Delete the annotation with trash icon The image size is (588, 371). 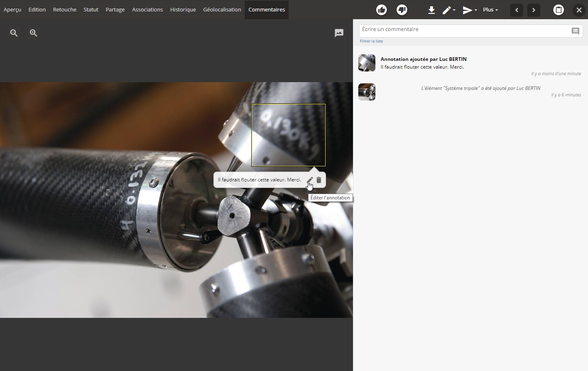pyautogui.click(x=319, y=180)
